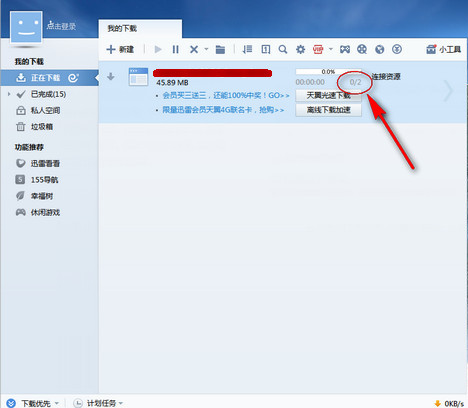Open the 限量迅雷会员天翼4G联名卡 link
Image resolution: width=468 pixels, height=408 pixels.
pos(223,110)
